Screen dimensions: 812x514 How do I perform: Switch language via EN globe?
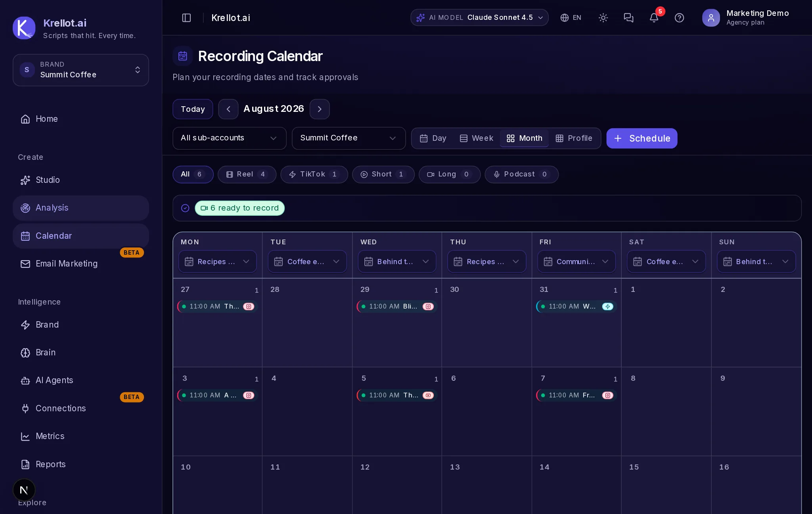(x=571, y=18)
